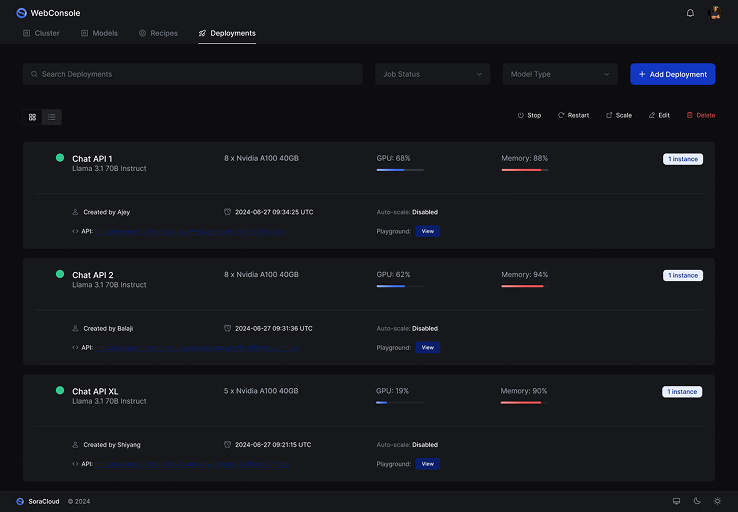Select the system theme monitor icon

(x=676, y=501)
